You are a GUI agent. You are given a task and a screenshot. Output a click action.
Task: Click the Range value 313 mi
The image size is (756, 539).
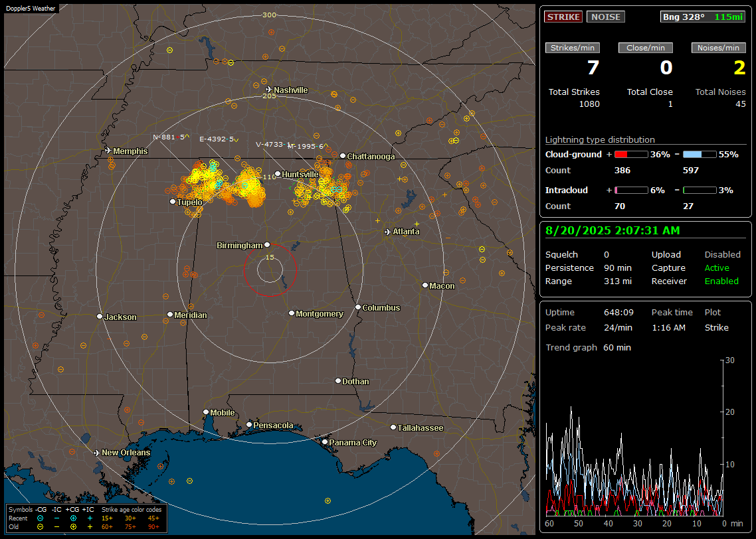coord(618,281)
